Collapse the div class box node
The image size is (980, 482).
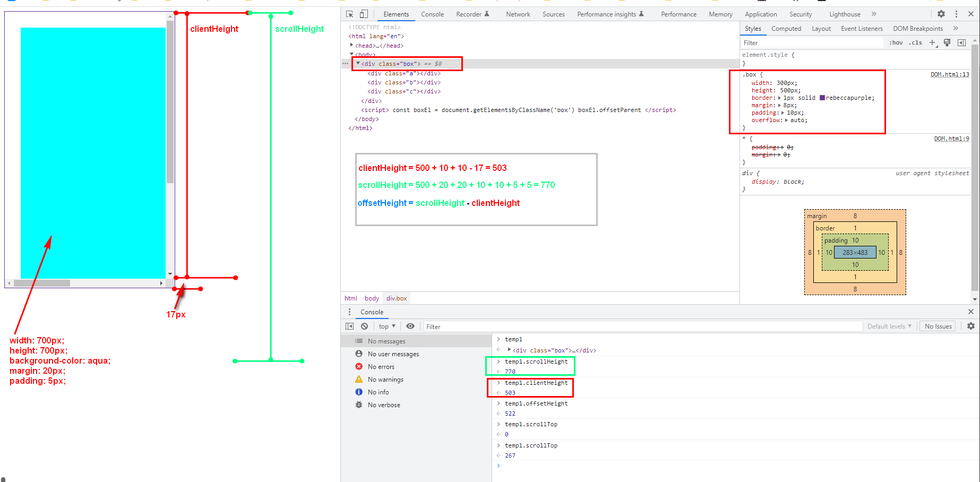pos(358,63)
